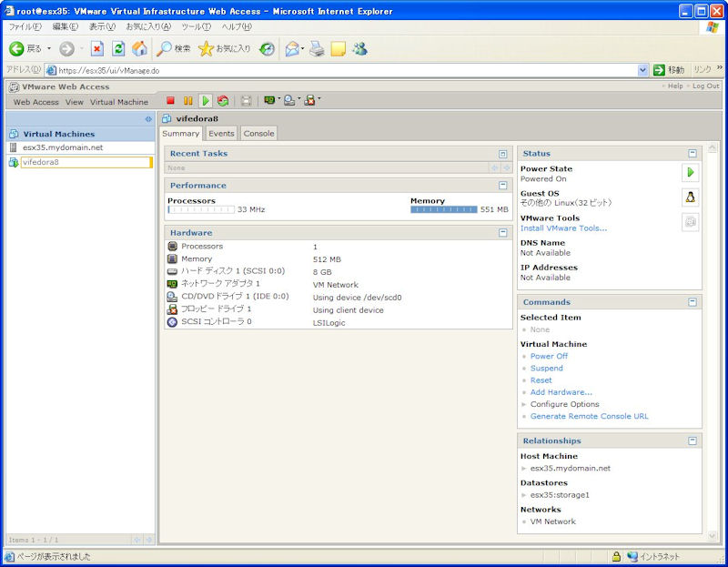
Task: Click the esx35:storage1 datastore entry
Action: point(560,495)
